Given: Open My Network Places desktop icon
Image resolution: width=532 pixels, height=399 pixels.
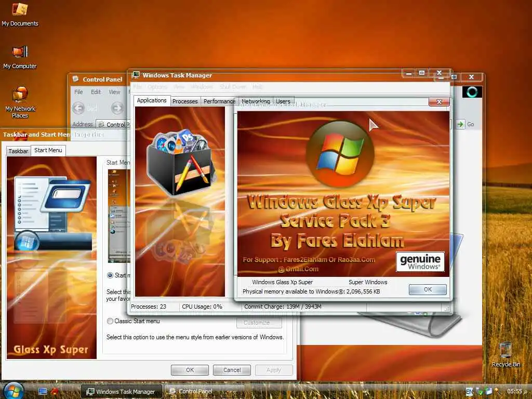Looking at the screenshot, I should point(20,102).
